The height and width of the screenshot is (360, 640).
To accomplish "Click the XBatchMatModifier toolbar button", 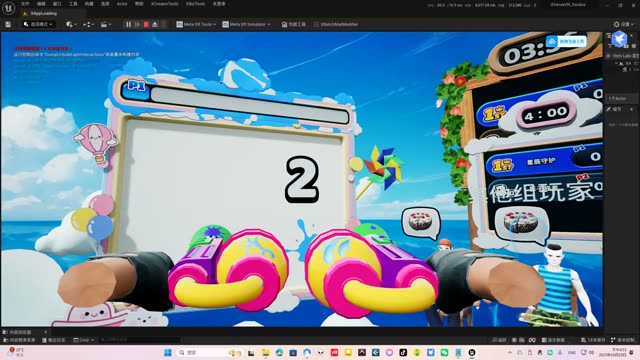I will tap(336, 24).
